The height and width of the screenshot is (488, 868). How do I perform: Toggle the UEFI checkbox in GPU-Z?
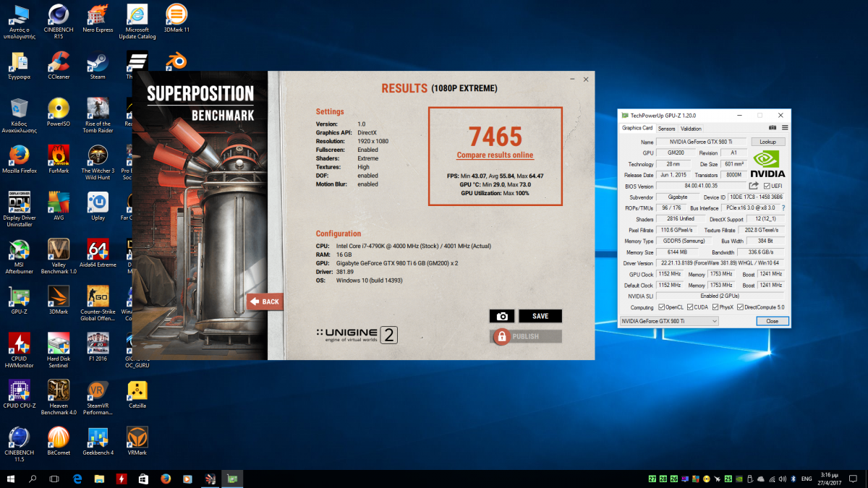click(767, 186)
